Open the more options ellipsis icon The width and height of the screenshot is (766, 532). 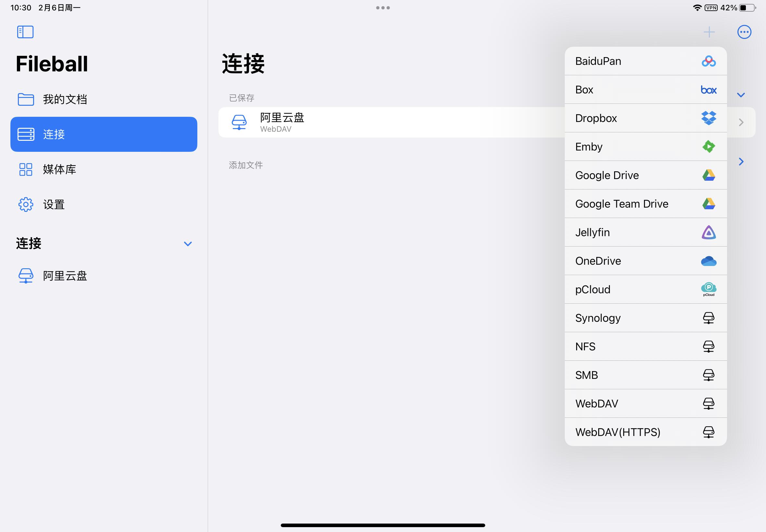[x=744, y=32]
